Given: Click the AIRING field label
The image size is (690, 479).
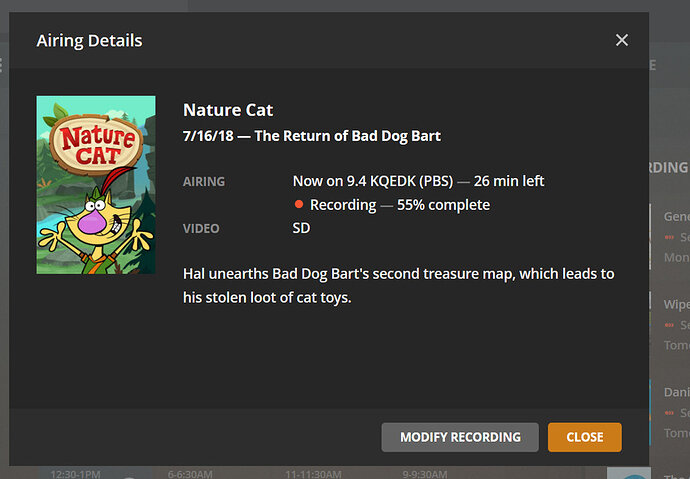Looking at the screenshot, I should (x=204, y=182).
